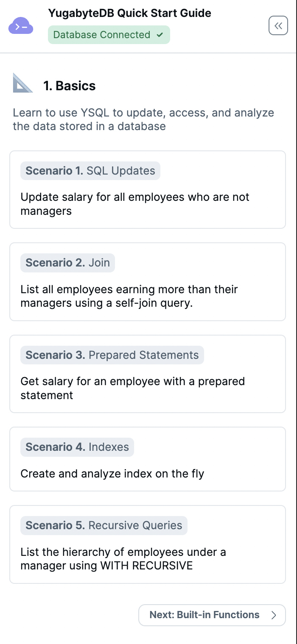Open Scenario 2 Join card
Viewport: 297px width, 644px height.
click(148, 282)
